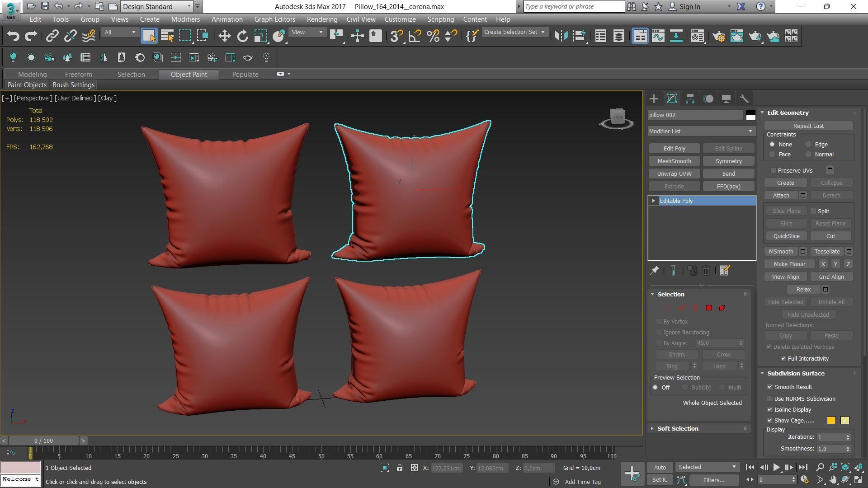Collapse the Edit Geometry rollout
The height and width of the screenshot is (488, 868).
(787, 113)
